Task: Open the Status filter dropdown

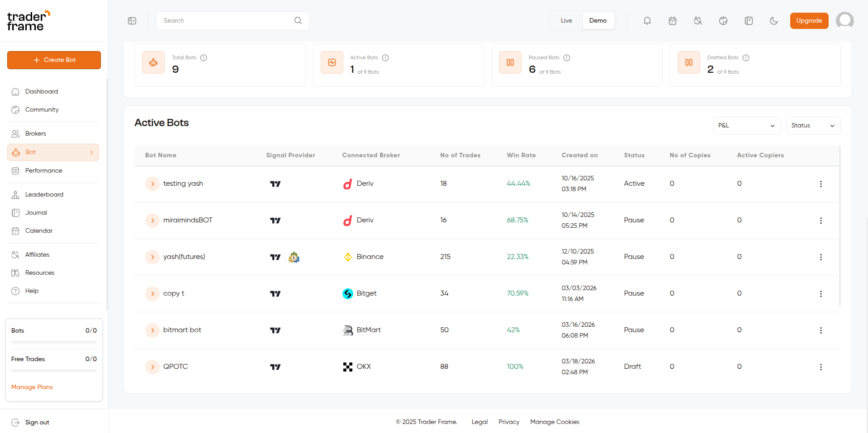Action: coord(814,126)
